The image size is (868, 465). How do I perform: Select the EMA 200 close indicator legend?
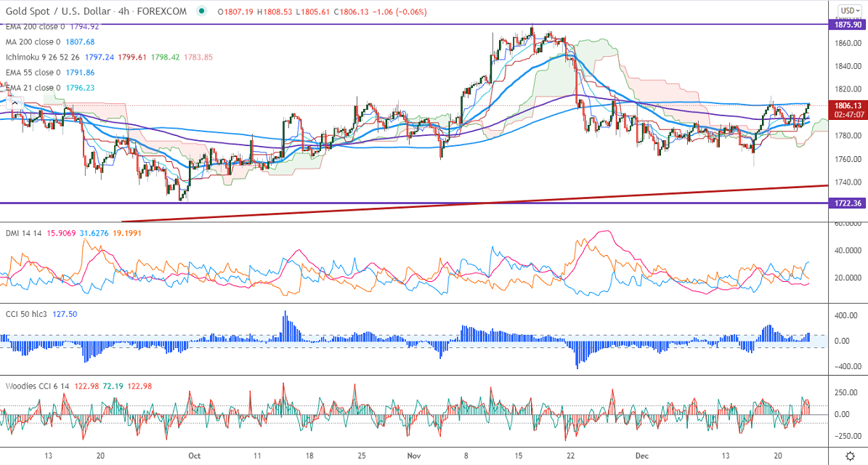tap(35, 26)
